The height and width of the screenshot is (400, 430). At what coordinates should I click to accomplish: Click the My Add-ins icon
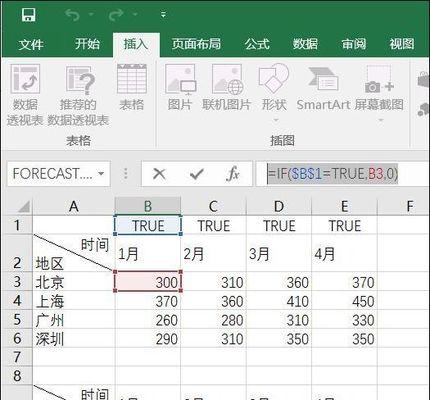point(423,109)
